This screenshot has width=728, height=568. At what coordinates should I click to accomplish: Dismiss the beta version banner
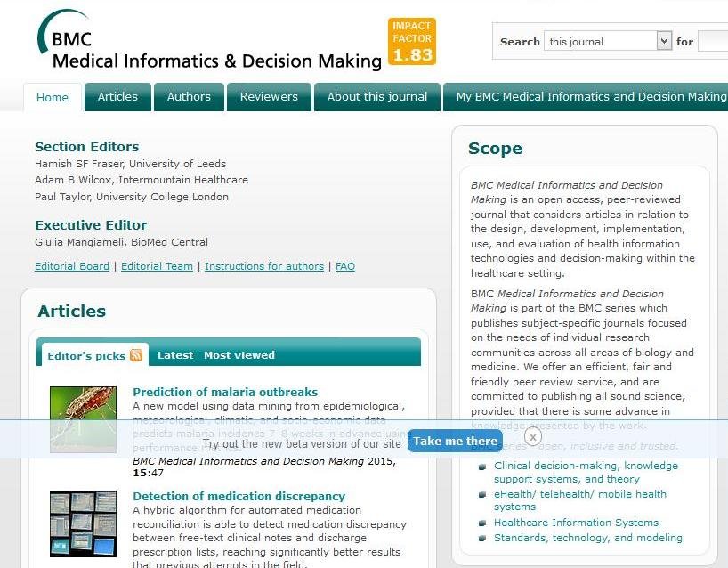(x=532, y=436)
